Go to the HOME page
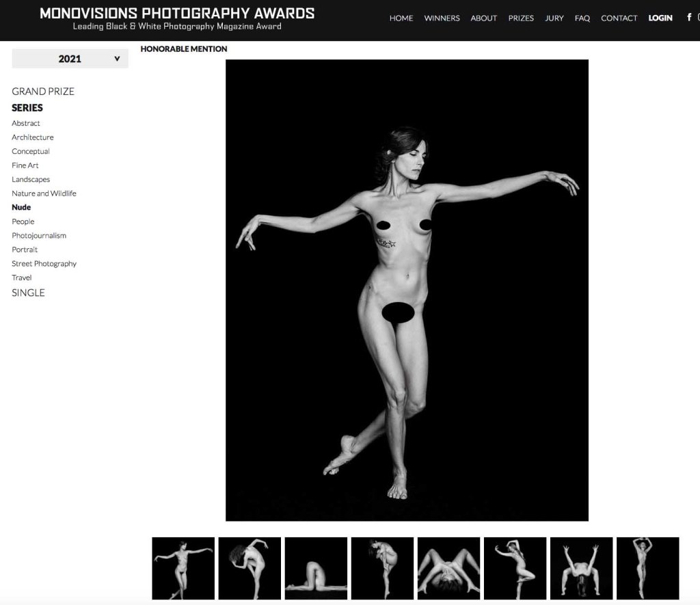The height and width of the screenshot is (605, 700). pos(401,18)
